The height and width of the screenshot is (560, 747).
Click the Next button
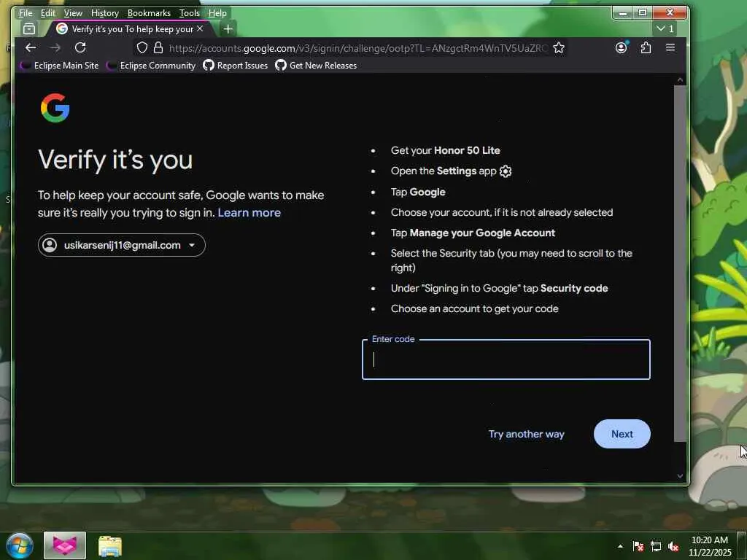622,435
